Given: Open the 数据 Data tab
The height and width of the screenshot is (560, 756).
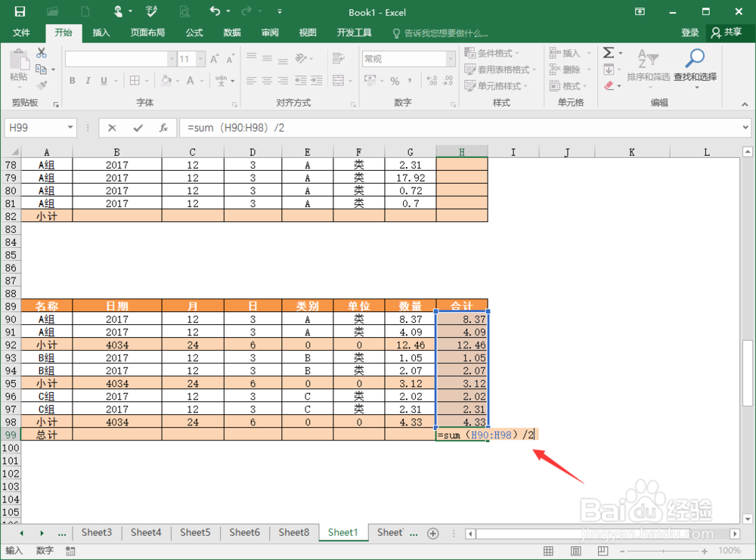Looking at the screenshot, I should pyautogui.click(x=232, y=32).
